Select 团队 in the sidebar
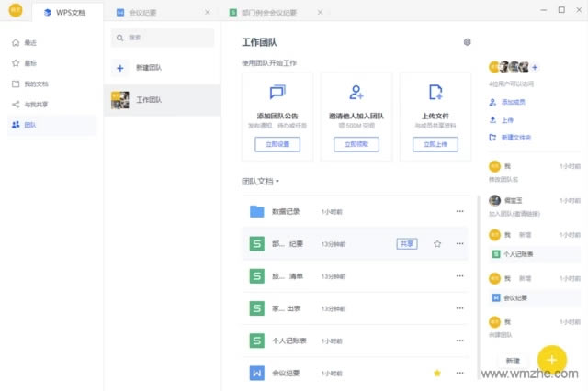588x391 pixels. pos(51,125)
